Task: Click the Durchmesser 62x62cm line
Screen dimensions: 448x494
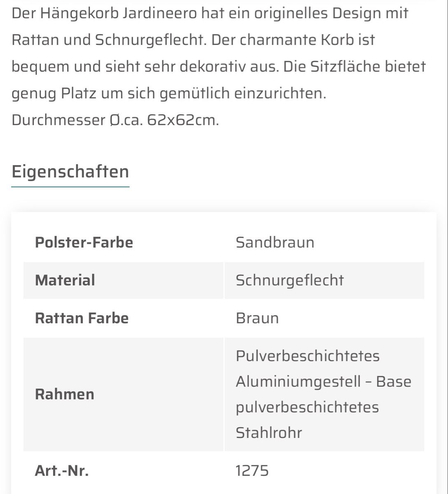Action: pyautogui.click(x=115, y=120)
